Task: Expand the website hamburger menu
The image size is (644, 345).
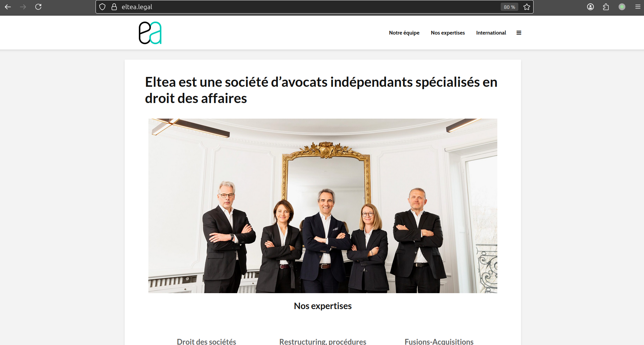Action: 519,33
